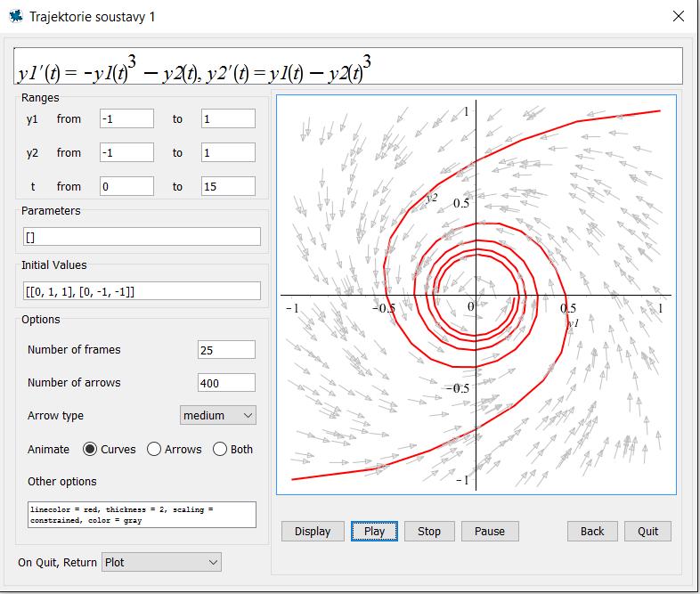Open the On Quit, Return dropdown
Screen dimensions: 700x594
point(161,562)
